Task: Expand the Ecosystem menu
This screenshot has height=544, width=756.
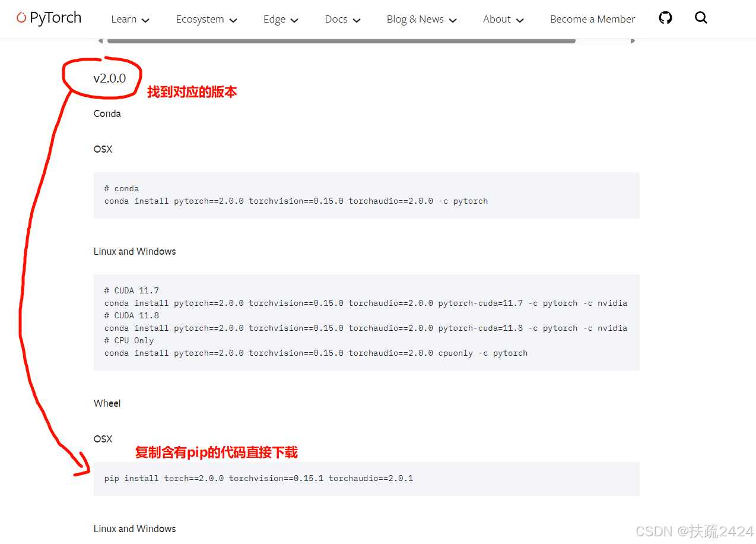Action: (x=207, y=19)
